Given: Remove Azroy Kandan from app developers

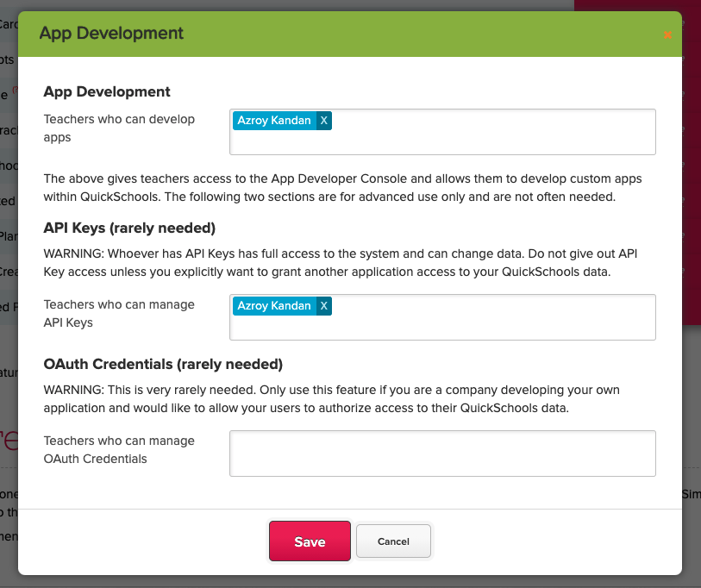Looking at the screenshot, I should [324, 121].
